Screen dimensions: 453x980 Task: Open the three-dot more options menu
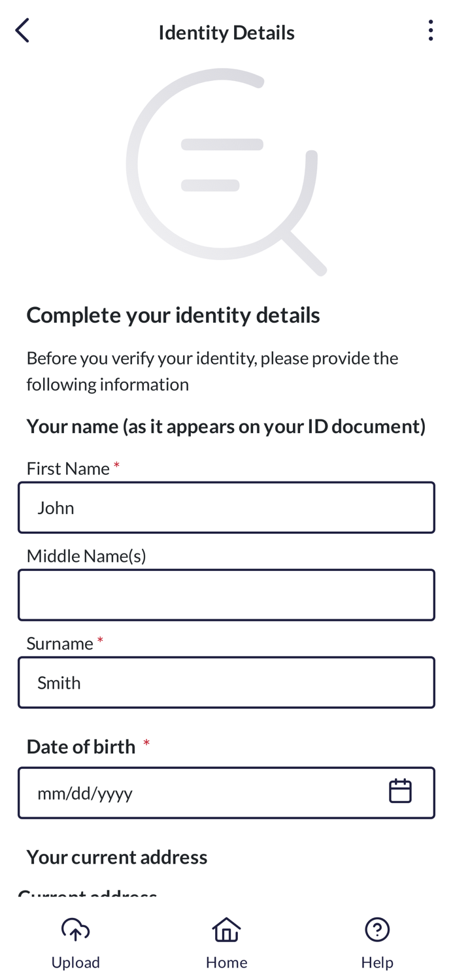[430, 31]
